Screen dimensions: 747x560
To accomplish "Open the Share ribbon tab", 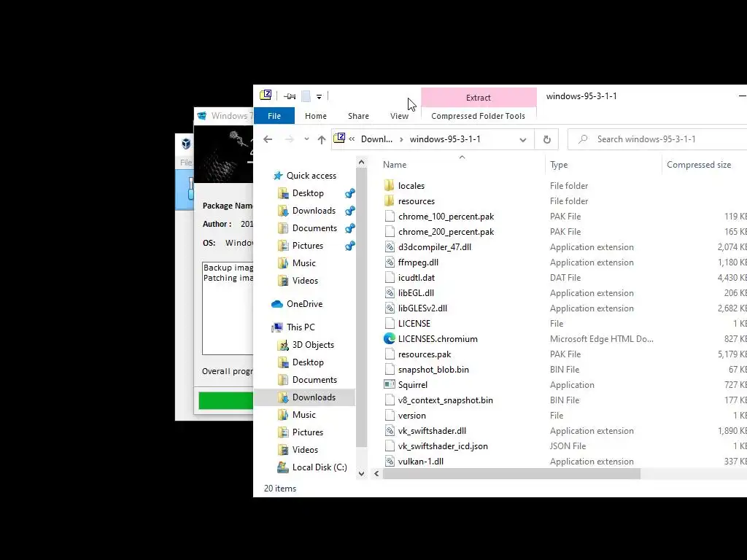I will (358, 116).
